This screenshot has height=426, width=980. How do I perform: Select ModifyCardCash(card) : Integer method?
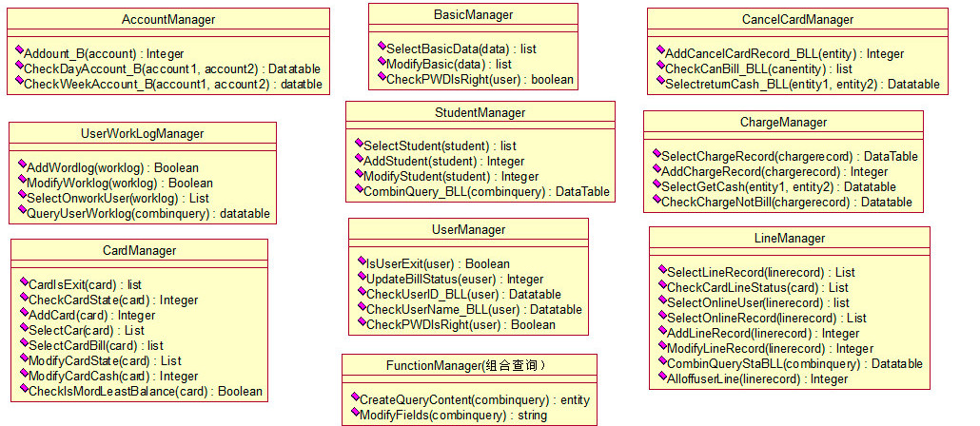pos(113,376)
